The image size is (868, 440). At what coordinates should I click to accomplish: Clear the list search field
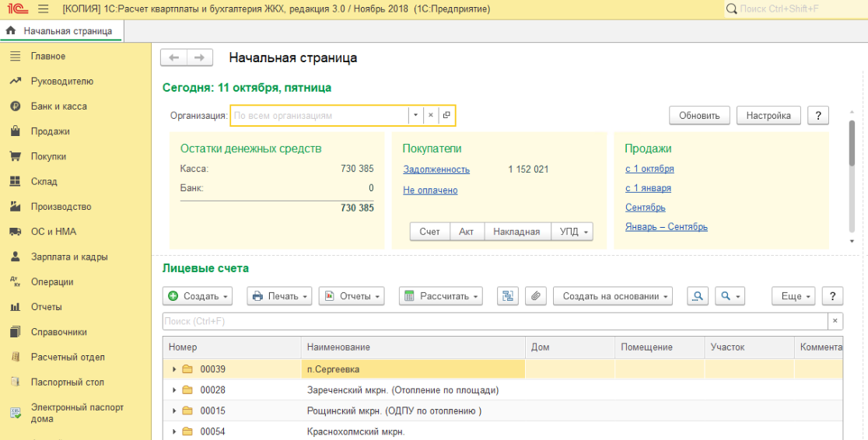[835, 321]
